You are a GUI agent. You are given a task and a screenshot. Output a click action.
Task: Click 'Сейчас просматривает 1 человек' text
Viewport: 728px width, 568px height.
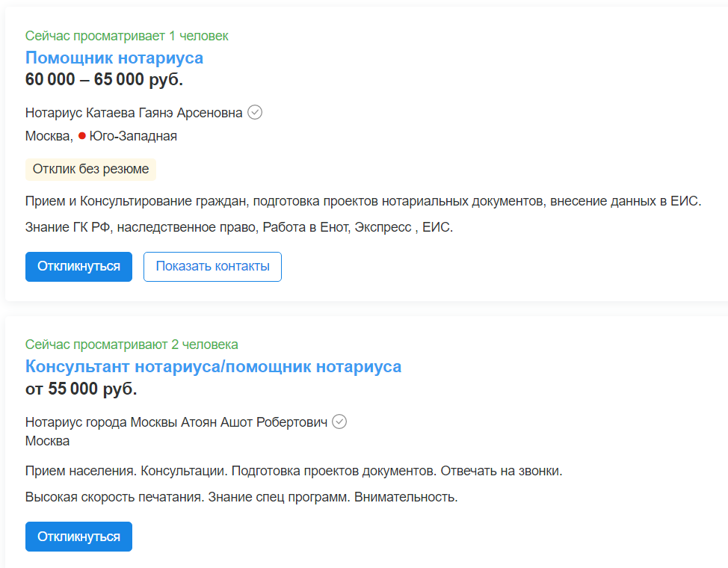coord(127,36)
